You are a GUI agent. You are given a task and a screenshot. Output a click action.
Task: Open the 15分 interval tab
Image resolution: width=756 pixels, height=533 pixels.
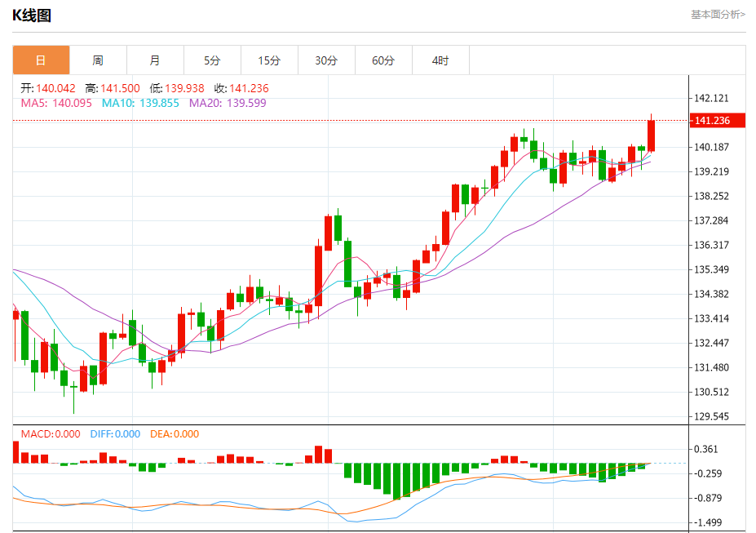tap(269, 60)
